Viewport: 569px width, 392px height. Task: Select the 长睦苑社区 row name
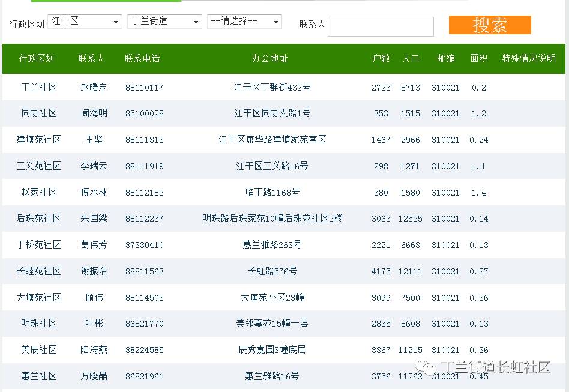39,271
